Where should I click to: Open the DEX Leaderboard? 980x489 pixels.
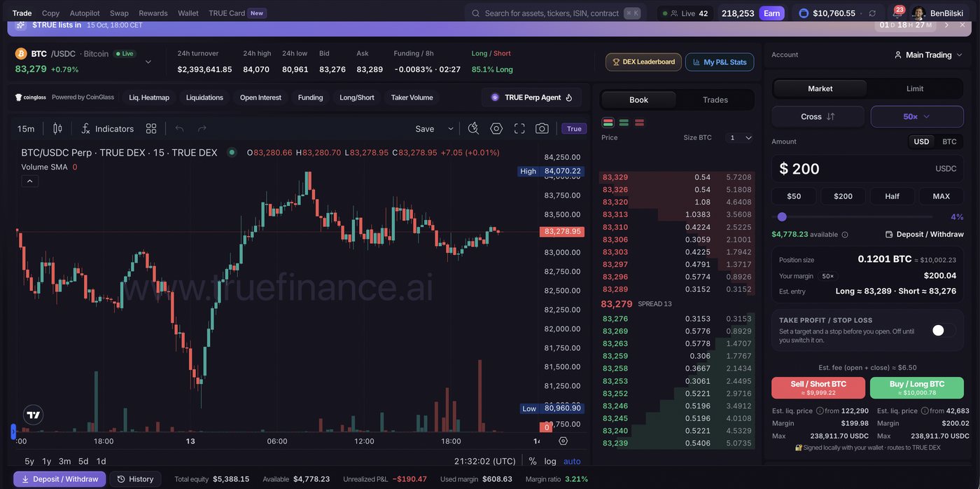point(643,62)
